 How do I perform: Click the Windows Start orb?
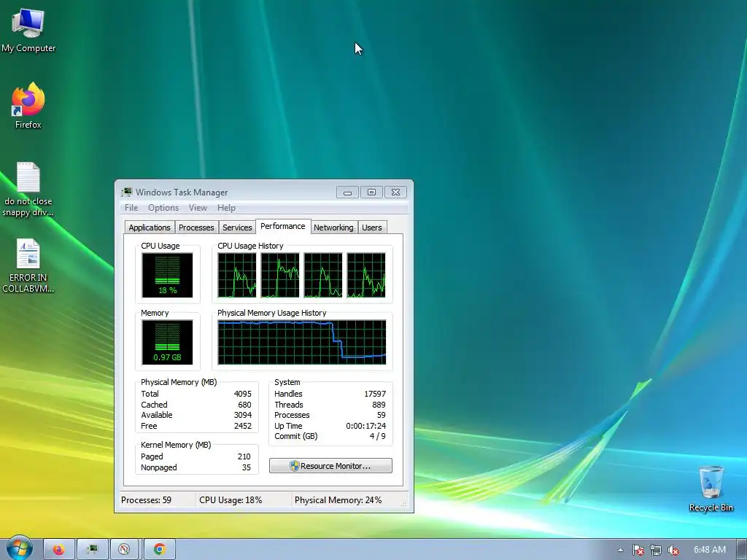tap(19, 548)
